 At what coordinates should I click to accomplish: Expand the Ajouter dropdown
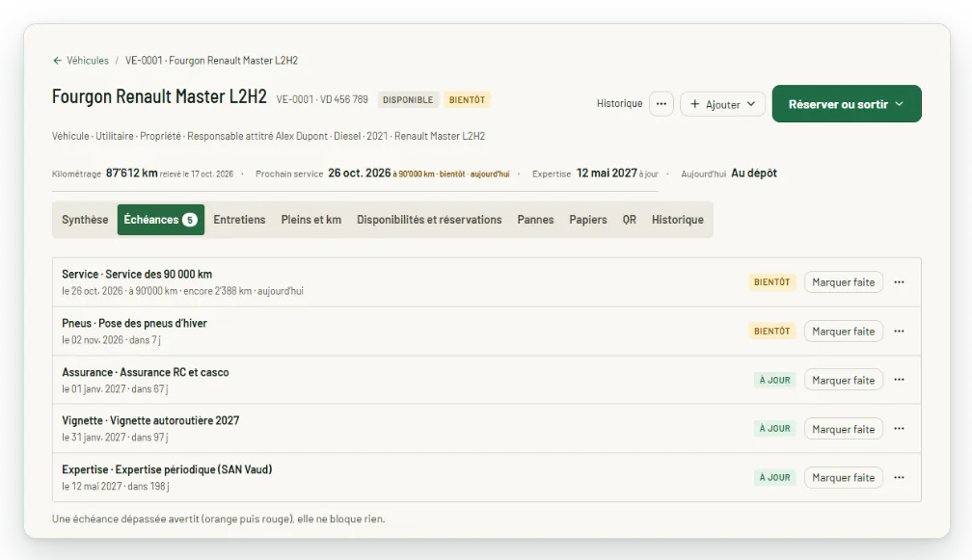click(x=722, y=104)
